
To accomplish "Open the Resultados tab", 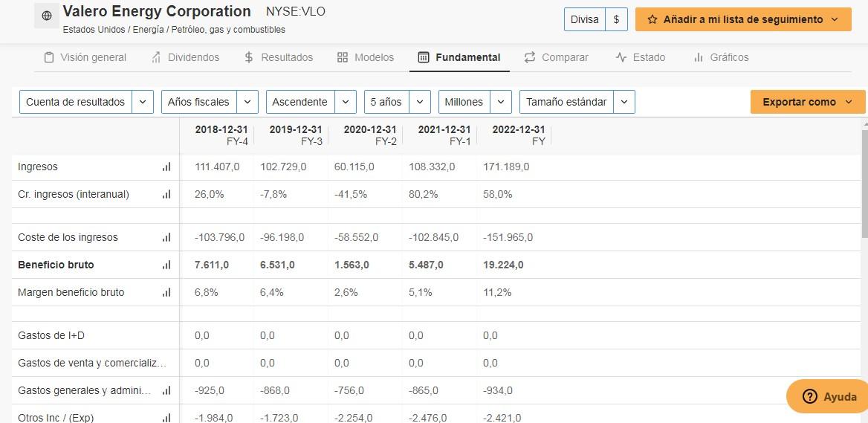I will [x=279, y=57].
